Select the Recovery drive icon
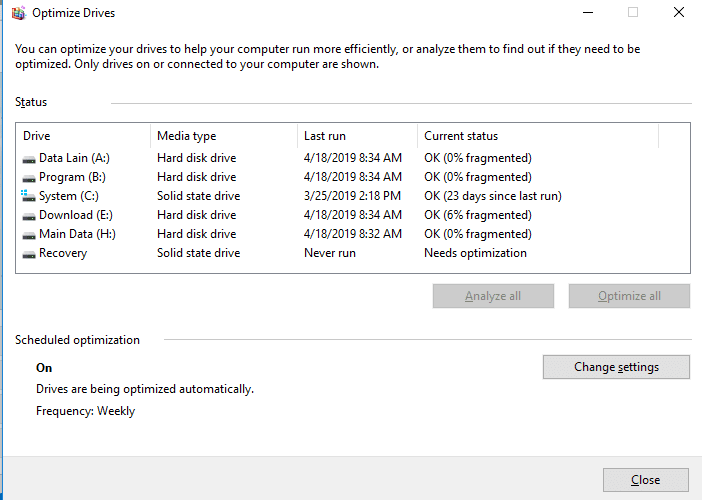The width and height of the screenshot is (702, 500). tap(29, 255)
